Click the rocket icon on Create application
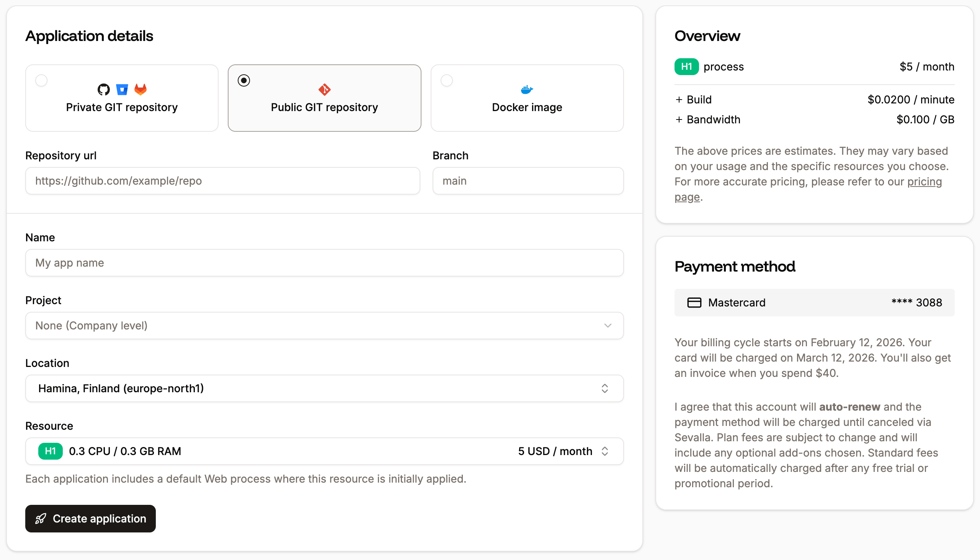 (41, 519)
